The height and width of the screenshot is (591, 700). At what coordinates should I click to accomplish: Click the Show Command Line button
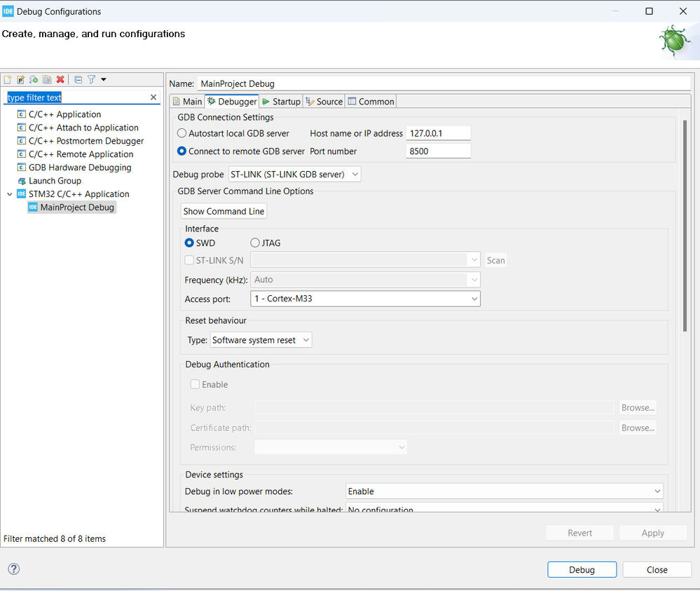point(224,211)
